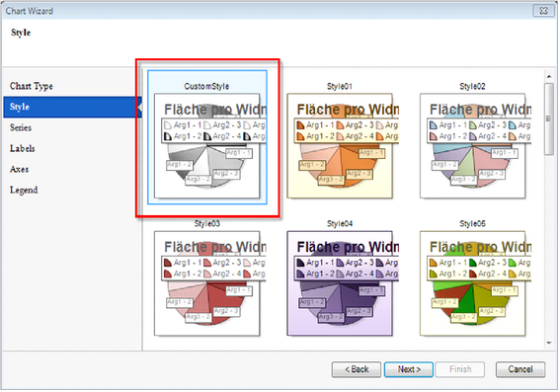The height and width of the screenshot is (392, 560).
Task: Click the Style04 caption text
Action: [340, 223]
